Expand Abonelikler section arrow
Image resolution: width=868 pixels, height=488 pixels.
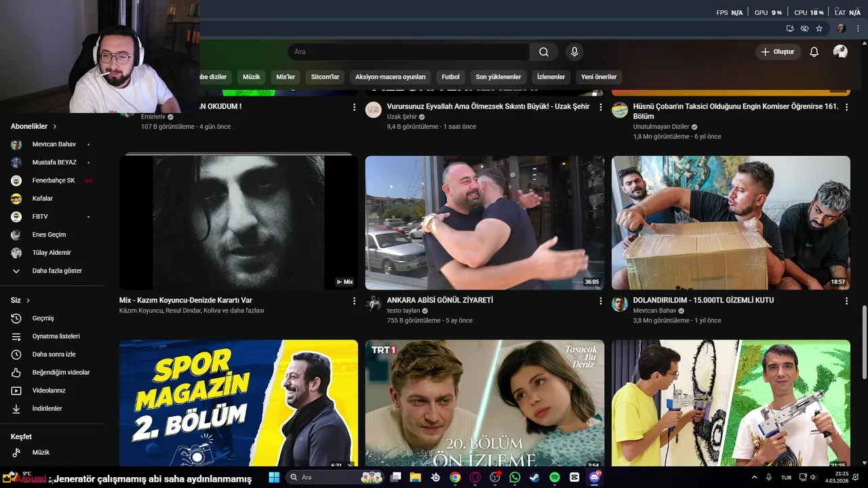point(55,126)
